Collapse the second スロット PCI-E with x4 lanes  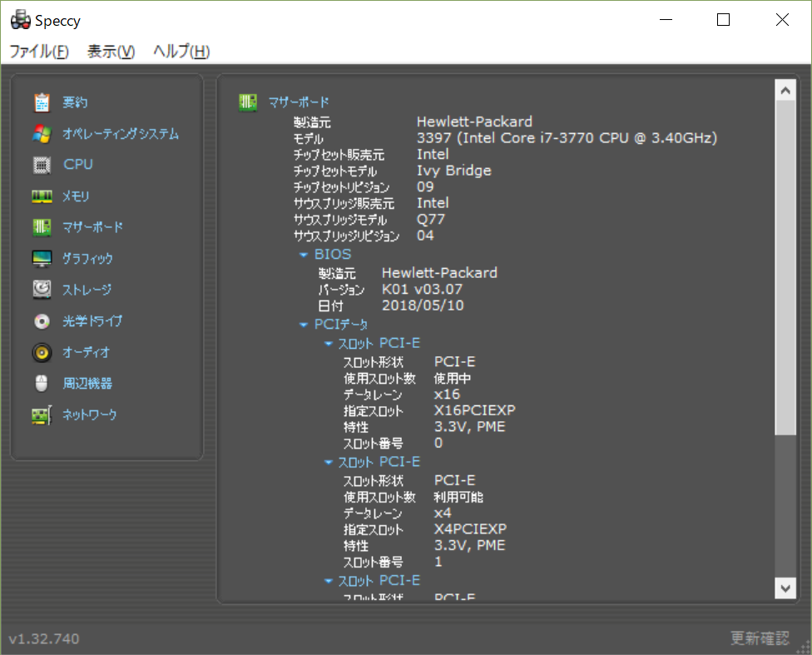(328, 462)
